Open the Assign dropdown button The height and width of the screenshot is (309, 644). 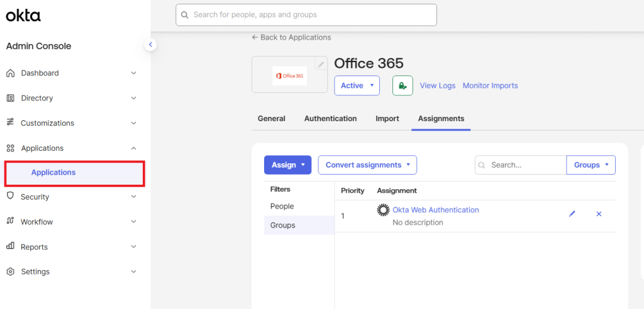tap(287, 165)
